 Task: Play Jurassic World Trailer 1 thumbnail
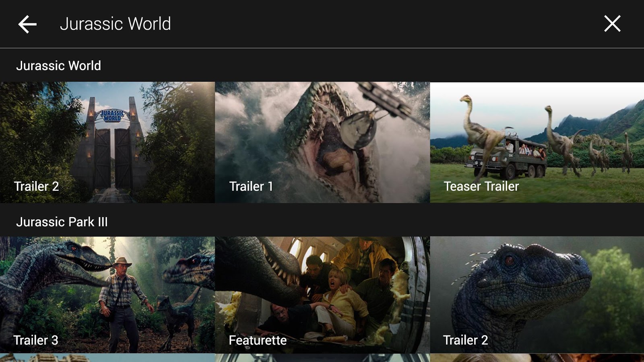(x=322, y=142)
